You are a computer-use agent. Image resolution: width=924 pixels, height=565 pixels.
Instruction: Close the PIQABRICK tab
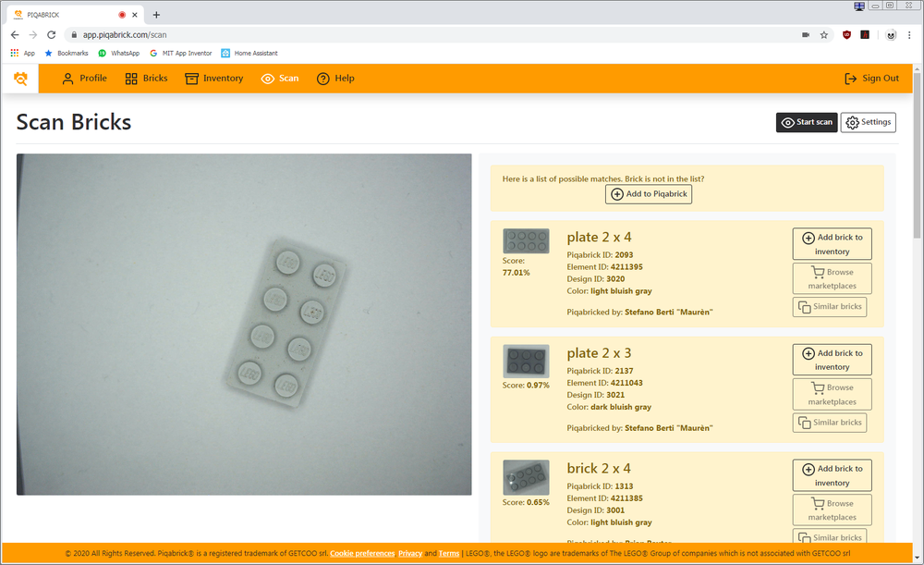pos(135,15)
